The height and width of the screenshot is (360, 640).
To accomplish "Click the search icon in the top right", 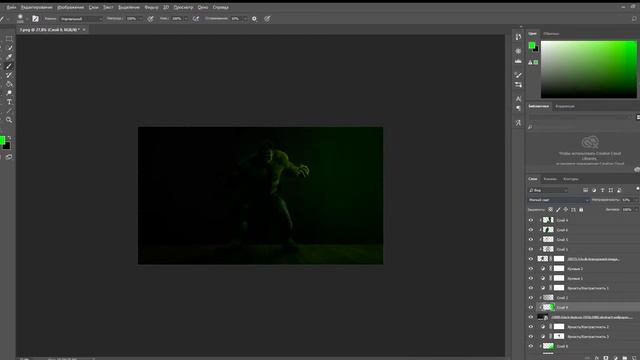I will coord(634,19).
